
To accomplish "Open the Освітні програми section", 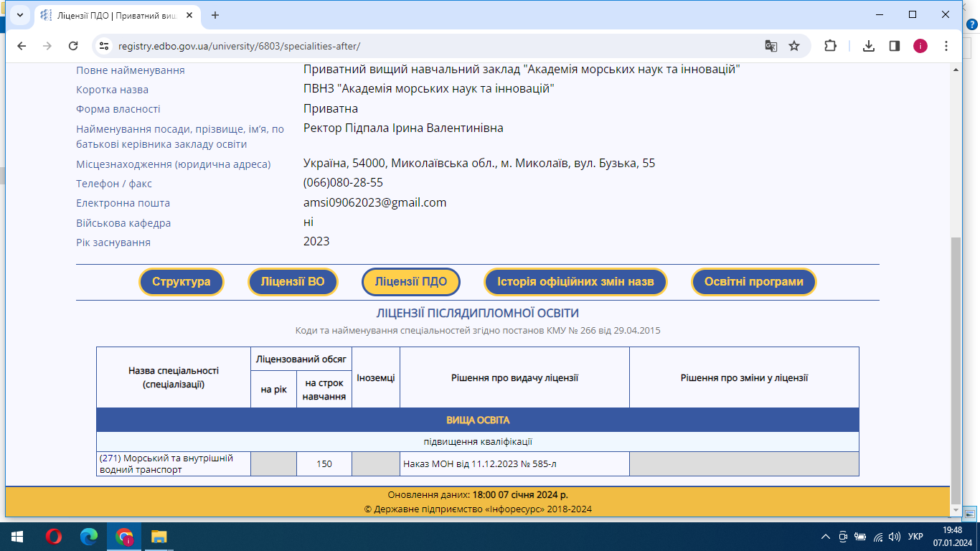I will [754, 282].
